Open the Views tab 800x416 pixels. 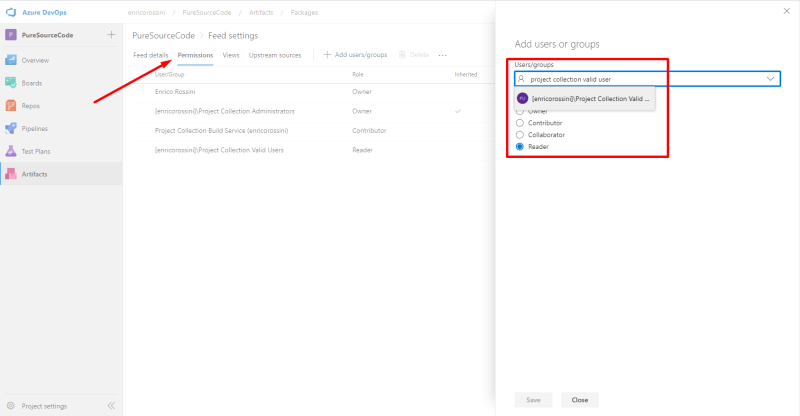[231, 55]
